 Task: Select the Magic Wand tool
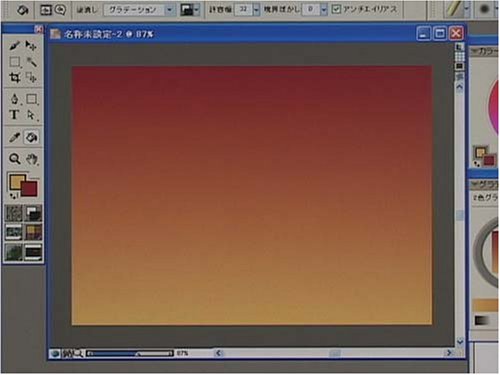tap(31, 62)
